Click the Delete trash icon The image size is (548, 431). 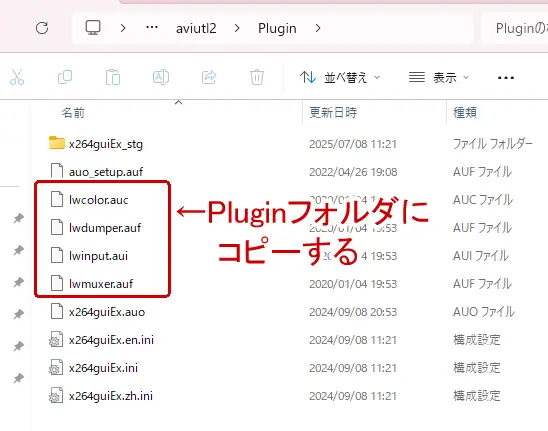257,77
